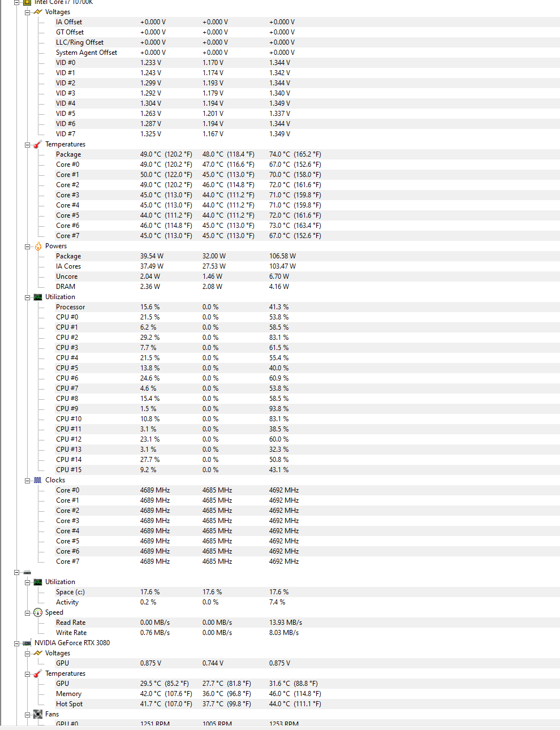Click the Fans icon
This screenshot has height=730, width=560.
(x=38, y=714)
